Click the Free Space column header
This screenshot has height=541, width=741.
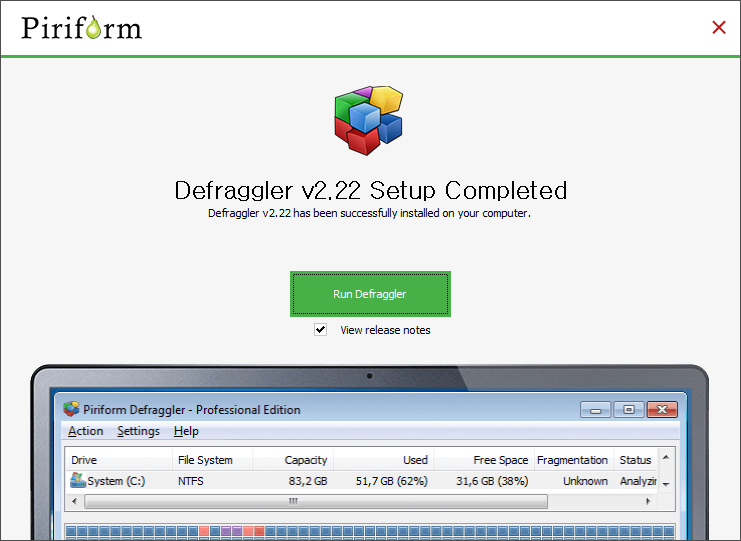coord(484,460)
